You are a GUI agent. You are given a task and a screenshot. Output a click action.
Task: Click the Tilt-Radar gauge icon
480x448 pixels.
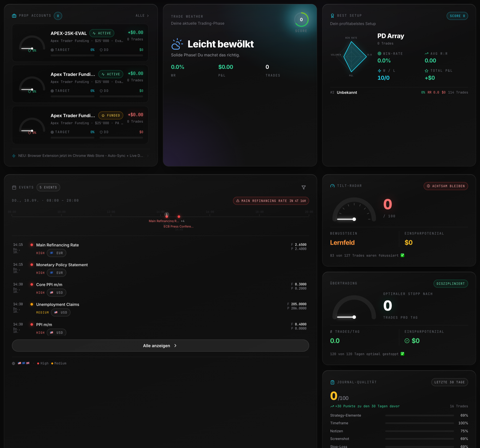332,186
